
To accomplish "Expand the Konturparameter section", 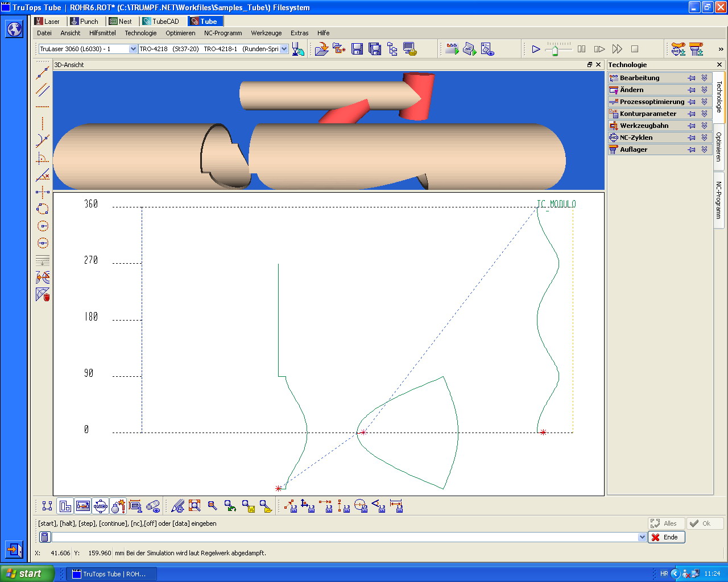I will (704, 114).
